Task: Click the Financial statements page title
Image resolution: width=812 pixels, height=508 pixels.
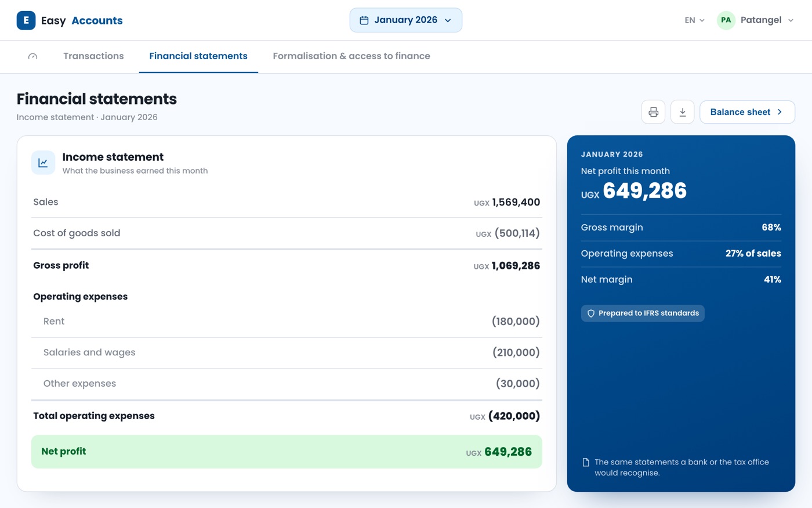Action: pyautogui.click(x=97, y=99)
